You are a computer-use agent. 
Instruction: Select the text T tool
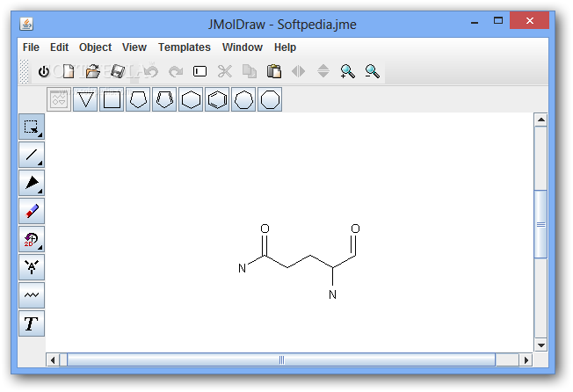32,323
